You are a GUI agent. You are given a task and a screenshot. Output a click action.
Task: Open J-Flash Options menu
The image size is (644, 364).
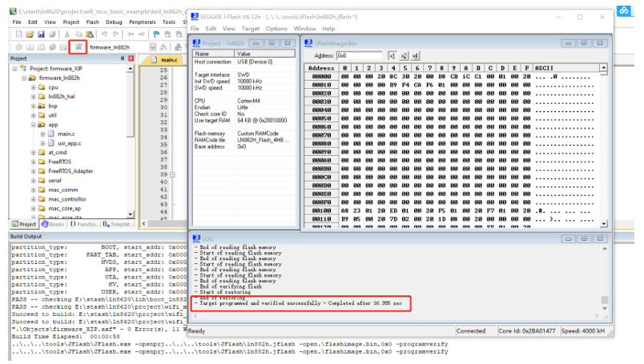276,29
